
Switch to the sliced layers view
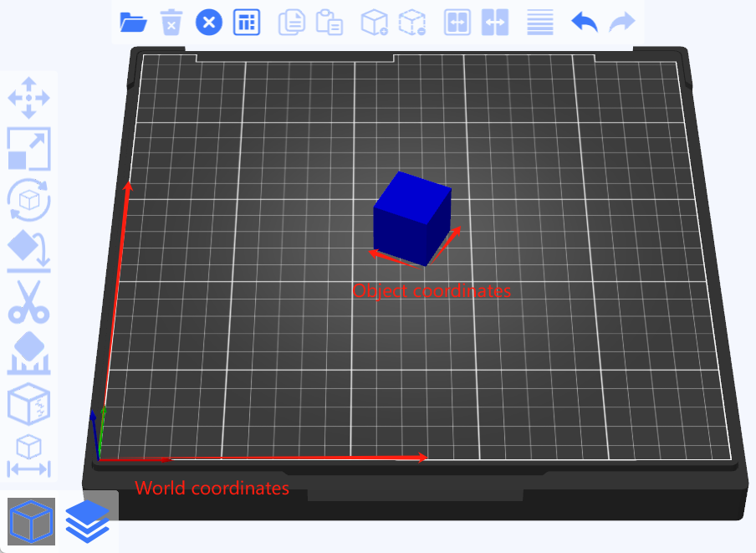click(87, 520)
